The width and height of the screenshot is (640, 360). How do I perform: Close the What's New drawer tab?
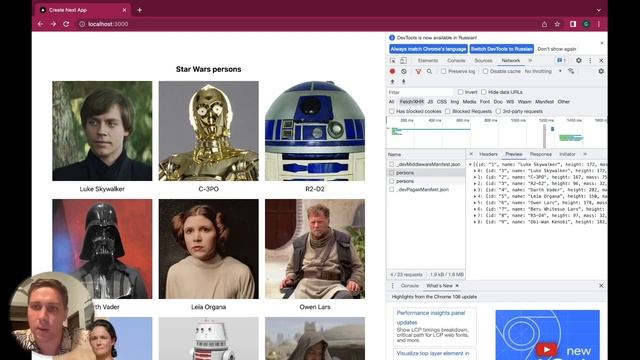pyautogui.click(x=457, y=286)
